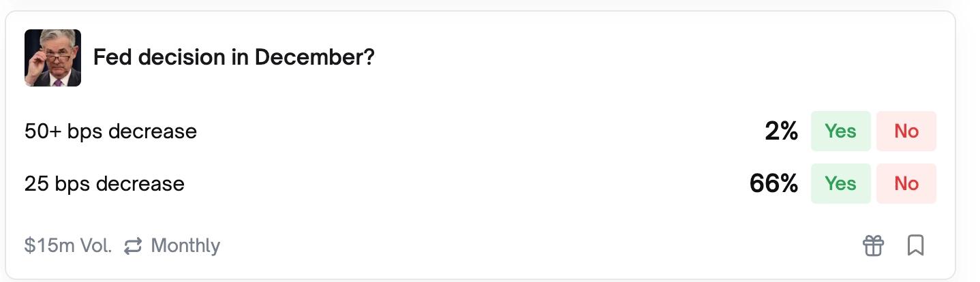This screenshot has height=282, width=980.
Task: Buy Yes on 50+ bps decrease
Action: coord(840,131)
